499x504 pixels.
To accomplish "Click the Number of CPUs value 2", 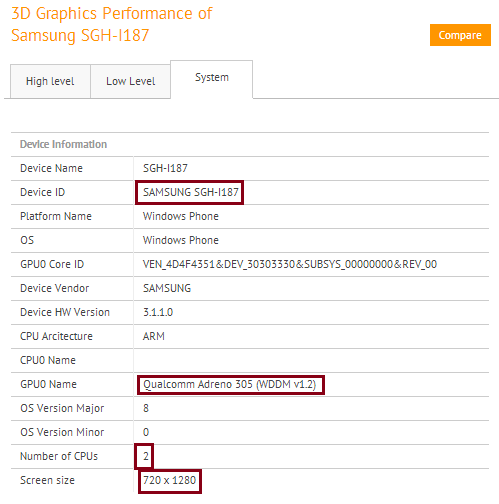I will coord(146,456).
